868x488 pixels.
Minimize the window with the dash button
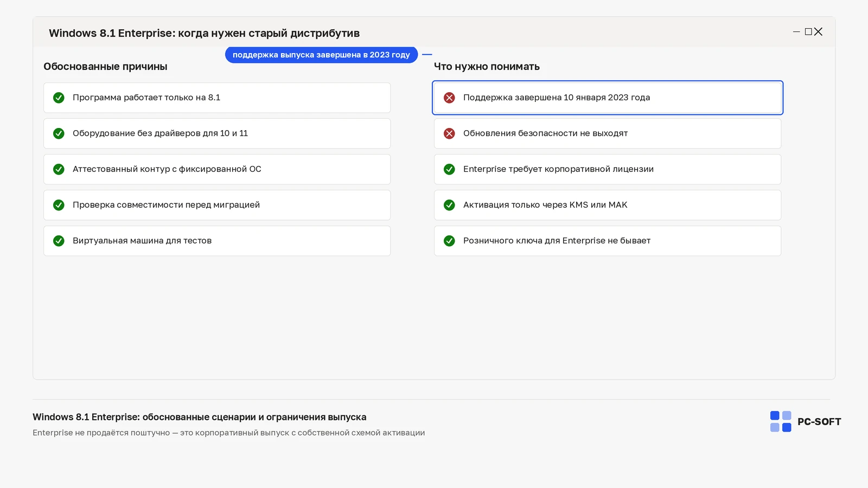pyautogui.click(x=796, y=32)
